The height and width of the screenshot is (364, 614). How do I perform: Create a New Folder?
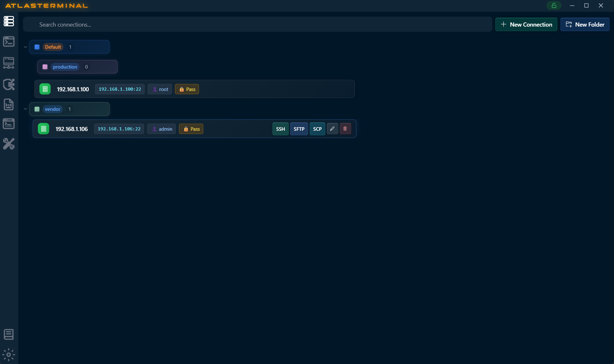585,24
